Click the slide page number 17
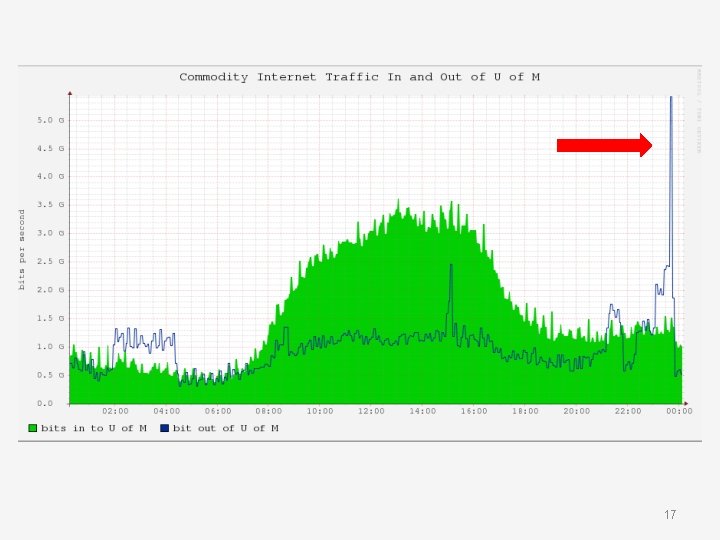The height and width of the screenshot is (540, 720). pyautogui.click(x=670, y=514)
